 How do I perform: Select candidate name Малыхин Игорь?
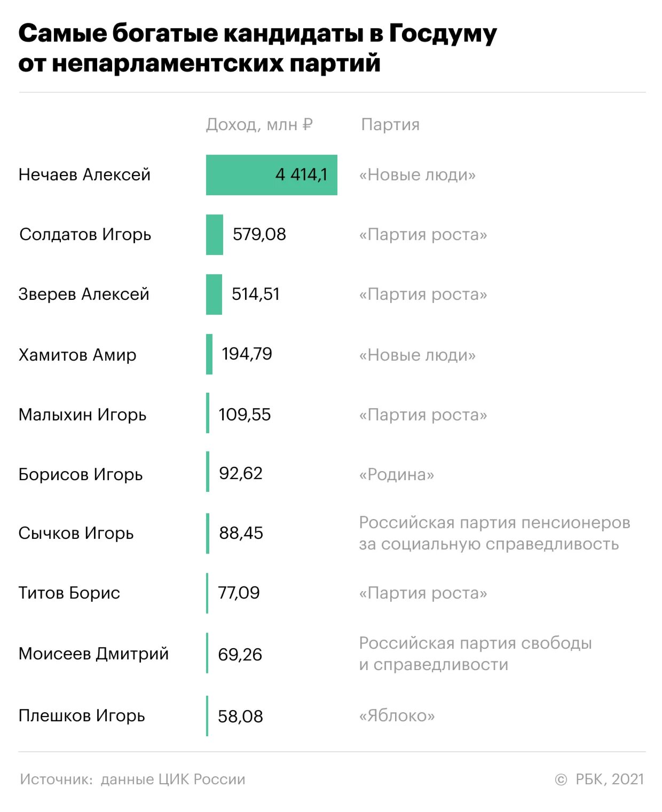[x=82, y=415]
